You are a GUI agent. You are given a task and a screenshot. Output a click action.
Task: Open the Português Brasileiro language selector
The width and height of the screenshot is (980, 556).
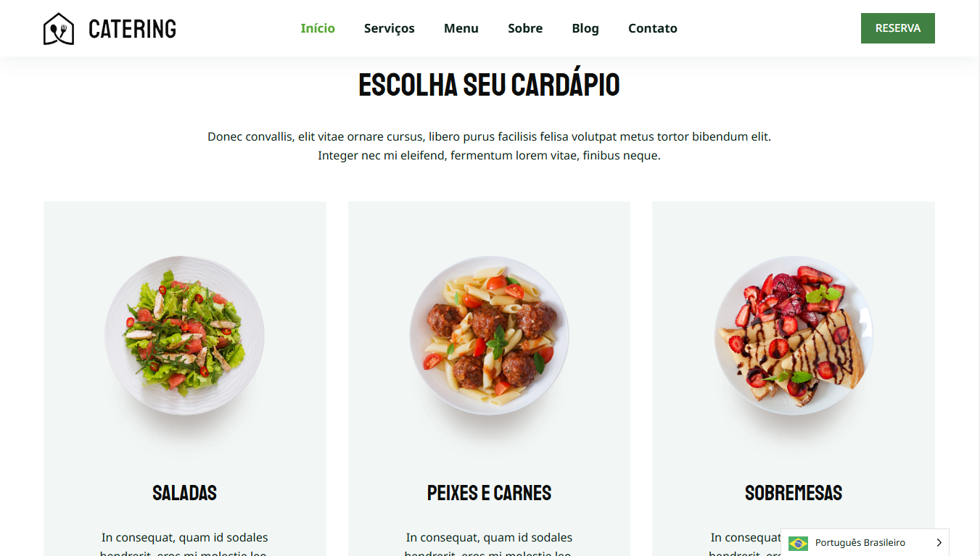[x=865, y=543]
